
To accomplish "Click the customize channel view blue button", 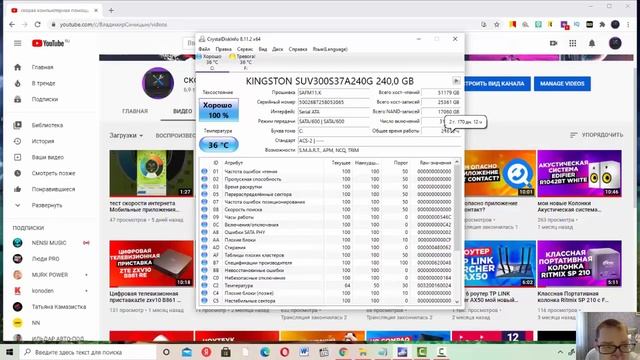I will pos(497,84).
